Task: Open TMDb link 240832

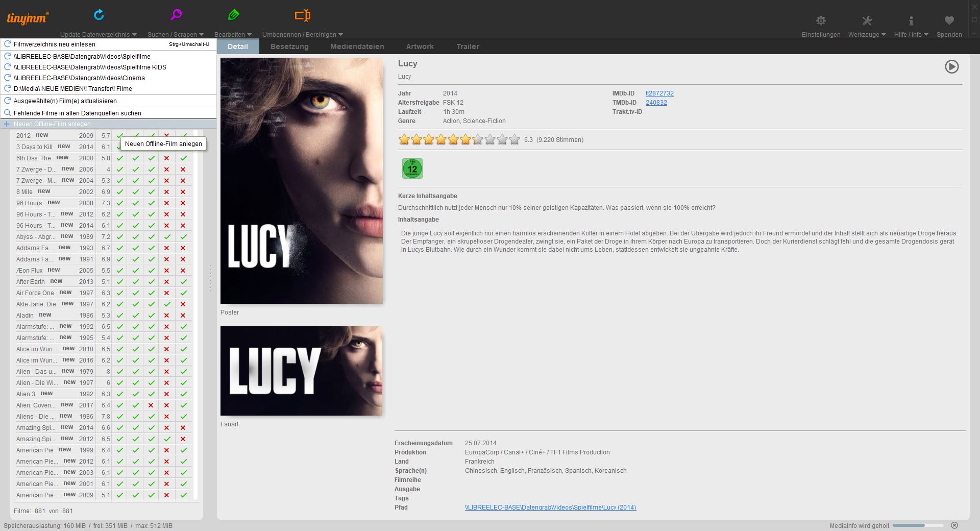Action: tap(656, 103)
